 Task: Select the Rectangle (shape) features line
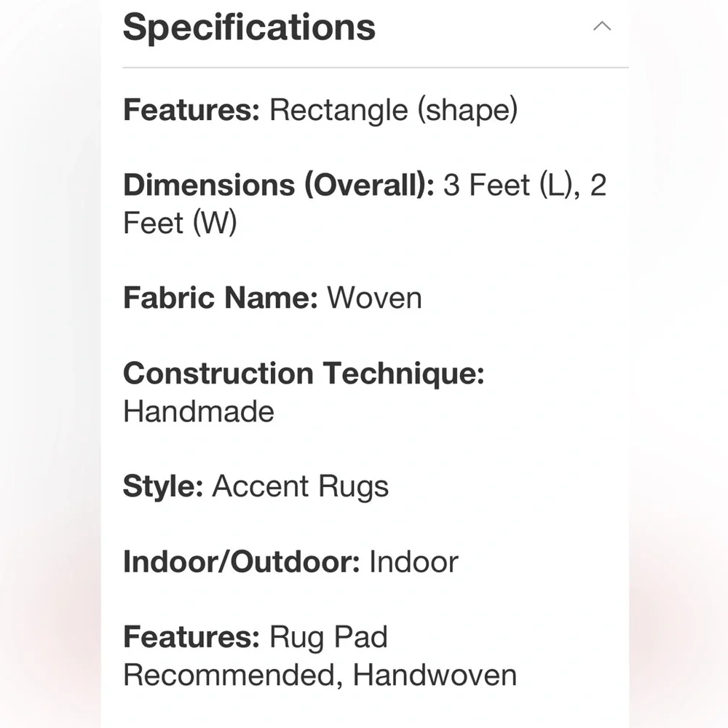320,110
